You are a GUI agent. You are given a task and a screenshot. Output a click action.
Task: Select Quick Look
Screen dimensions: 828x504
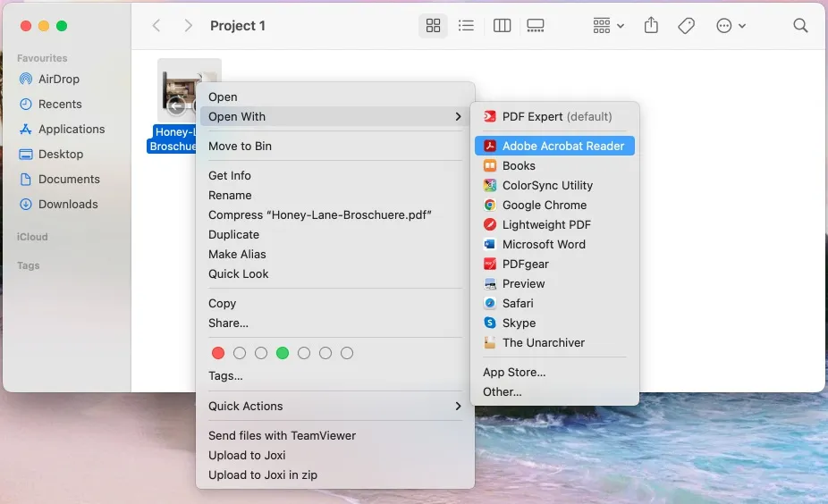(x=334, y=274)
